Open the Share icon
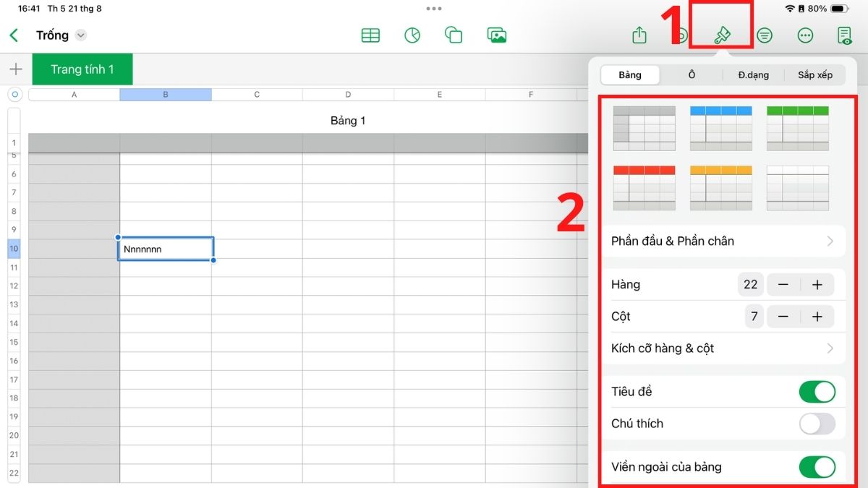This screenshot has height=488, width=868. [639, 35]
